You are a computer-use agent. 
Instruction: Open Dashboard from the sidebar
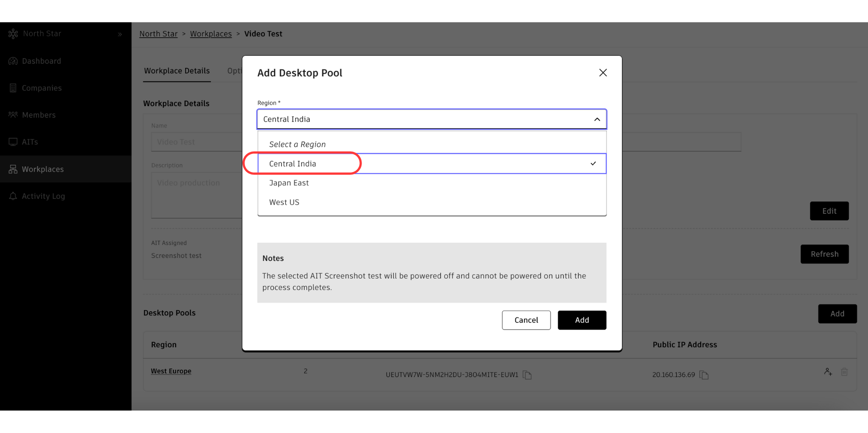point(42,61)
